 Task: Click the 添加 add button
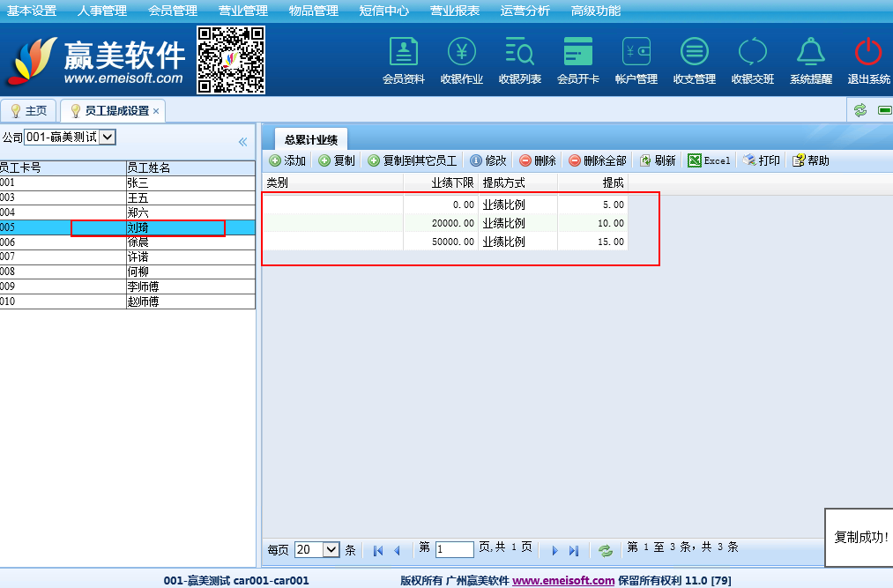(x=287, y=160)
